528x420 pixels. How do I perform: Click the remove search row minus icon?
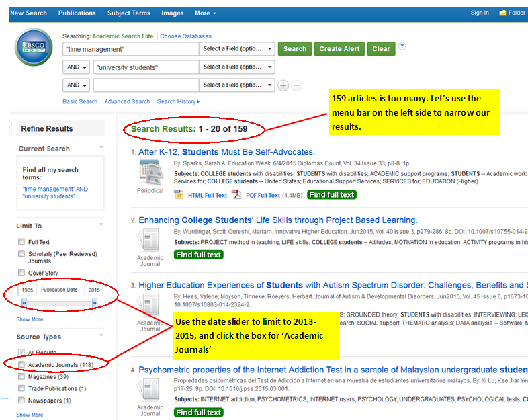[296, 85]
